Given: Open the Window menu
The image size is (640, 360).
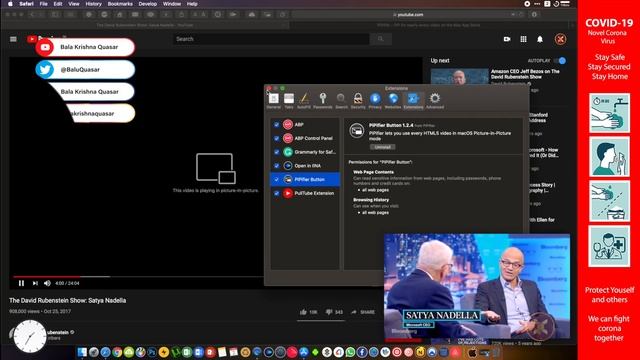Looking at the screenshot, I should (172, 4).
